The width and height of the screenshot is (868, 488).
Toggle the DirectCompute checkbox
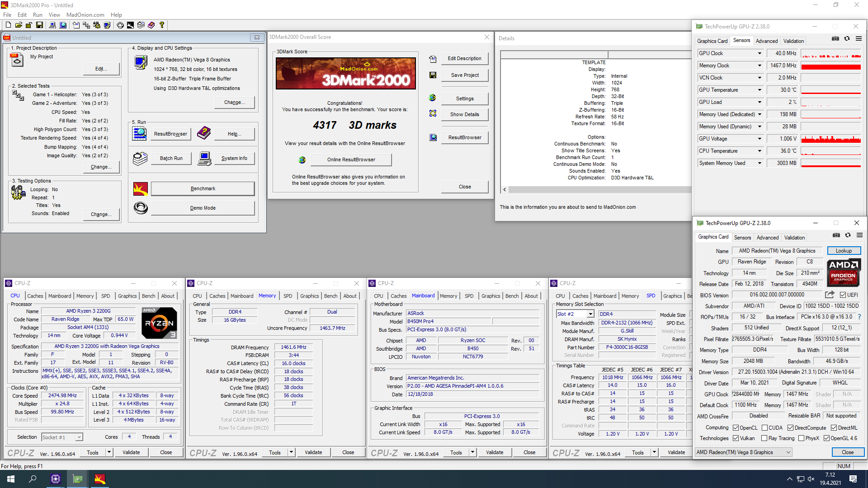click(790, 428)
